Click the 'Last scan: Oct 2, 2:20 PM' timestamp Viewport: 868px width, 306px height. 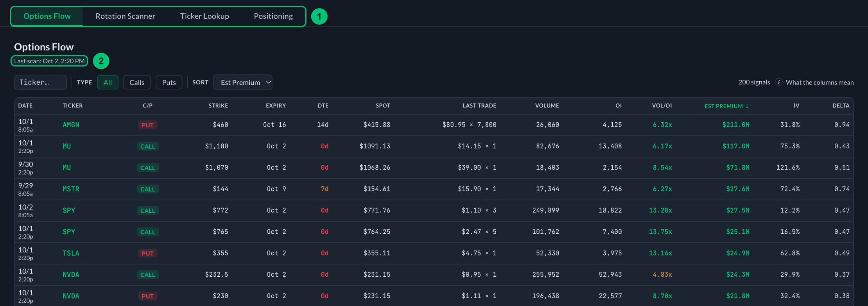click(x=49, y=61)
